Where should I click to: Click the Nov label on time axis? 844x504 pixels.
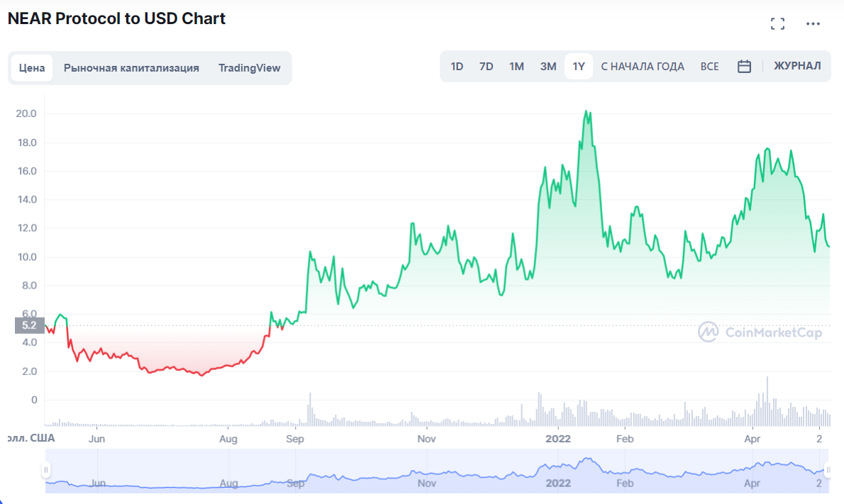pyautogui.click(x=426, y=439)
